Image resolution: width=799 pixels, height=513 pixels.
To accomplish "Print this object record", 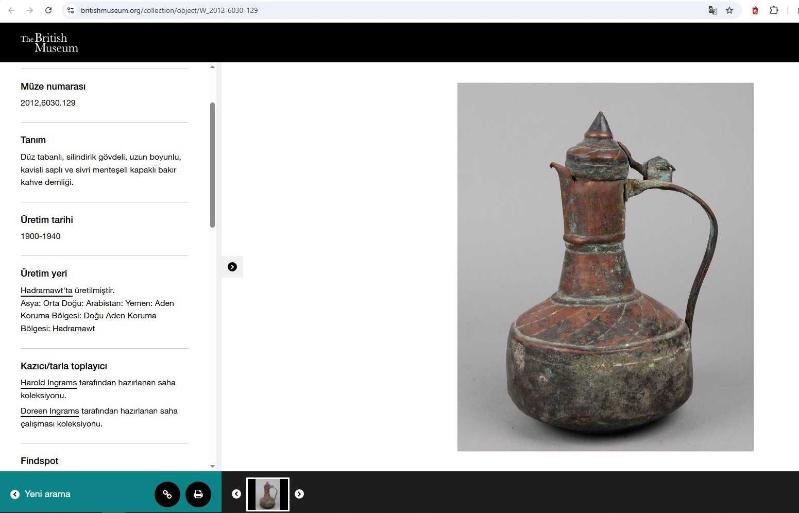I will (198, 494).
